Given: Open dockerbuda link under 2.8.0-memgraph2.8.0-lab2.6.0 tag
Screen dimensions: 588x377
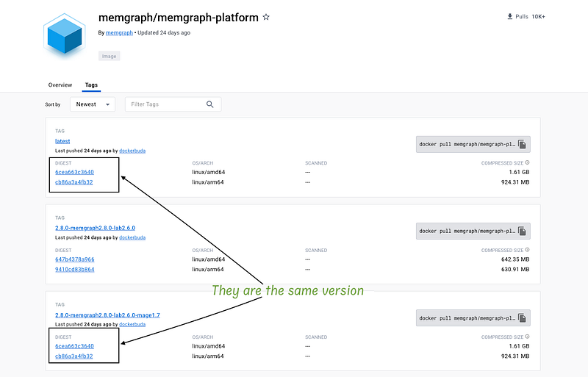Looking at the screenshot, I should click(x=132, y=237).
